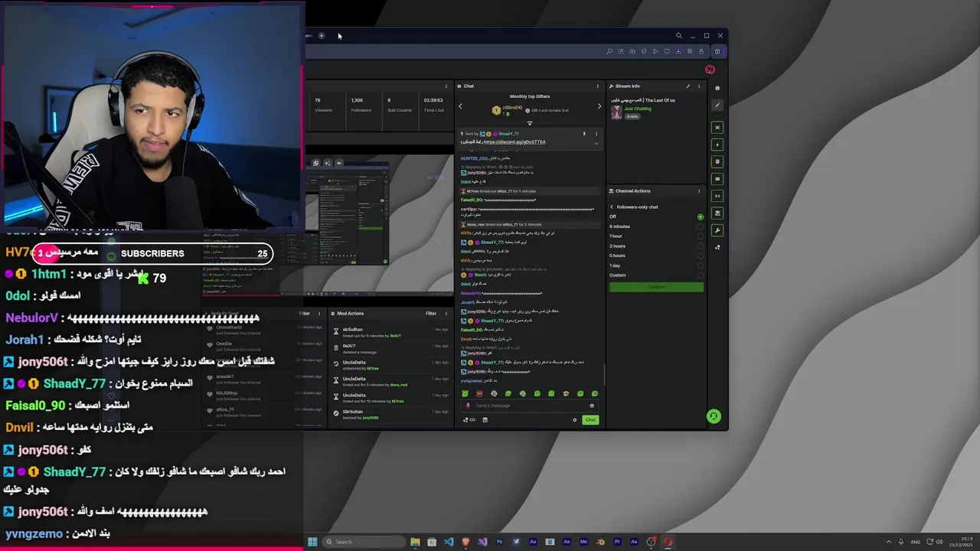Go back from Followers-only chat

click(612, 207)
